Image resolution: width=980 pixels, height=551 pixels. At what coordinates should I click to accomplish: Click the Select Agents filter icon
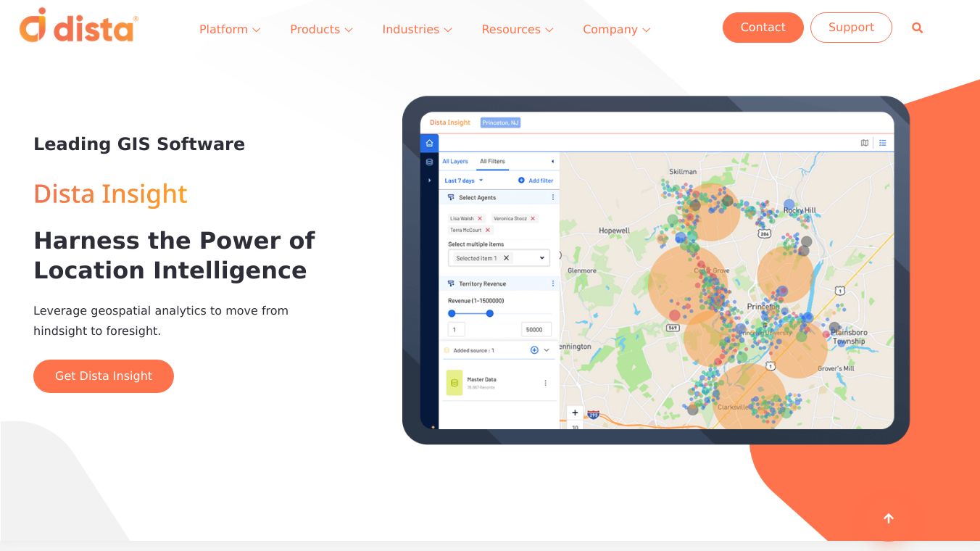coord(451,197)
